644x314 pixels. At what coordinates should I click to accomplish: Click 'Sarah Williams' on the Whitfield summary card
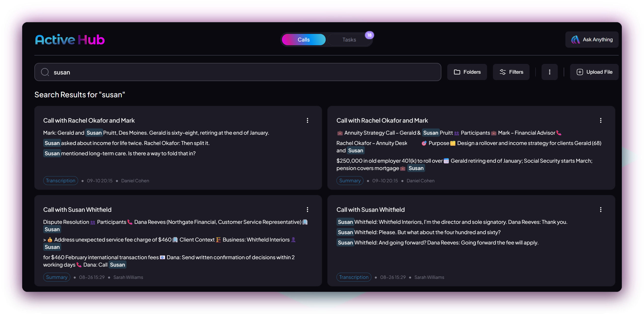coord(128,277)
